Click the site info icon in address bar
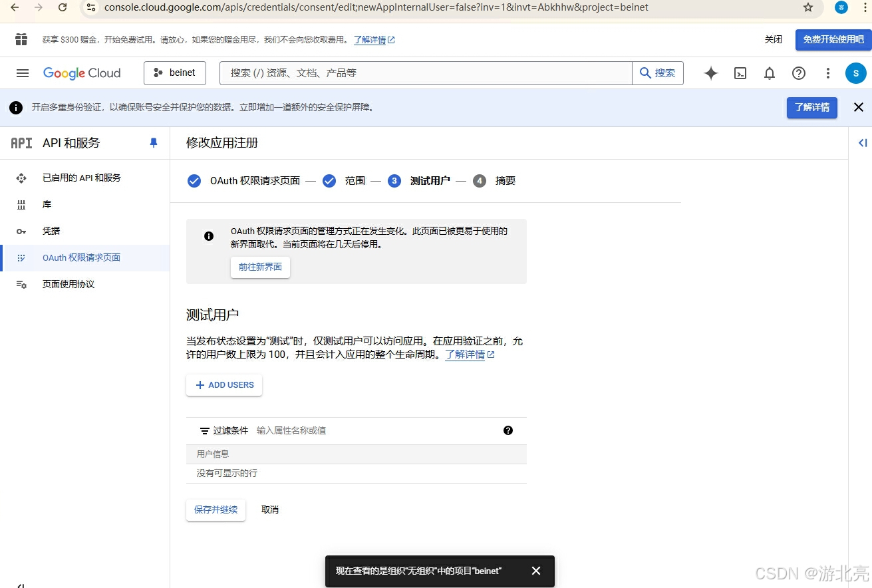The image size is (872, 588). tap(91, 7)
